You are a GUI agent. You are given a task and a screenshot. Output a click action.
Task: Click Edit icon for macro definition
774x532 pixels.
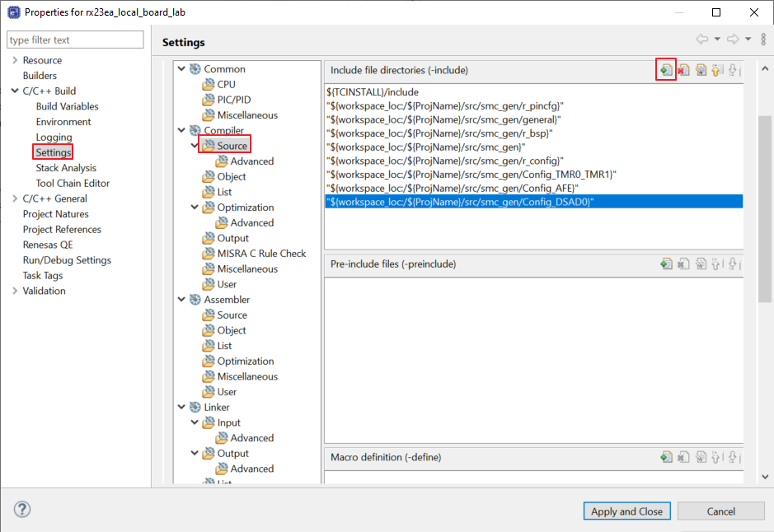701,457
